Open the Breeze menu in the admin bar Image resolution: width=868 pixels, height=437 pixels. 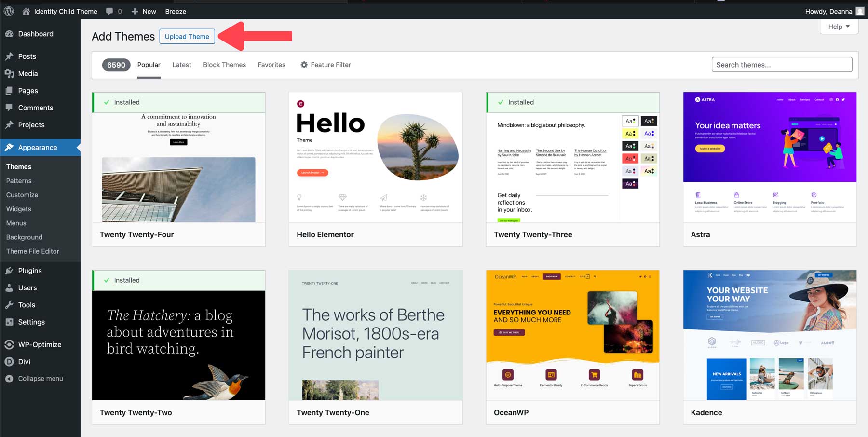pyautogui.click(x=176, y=11)
